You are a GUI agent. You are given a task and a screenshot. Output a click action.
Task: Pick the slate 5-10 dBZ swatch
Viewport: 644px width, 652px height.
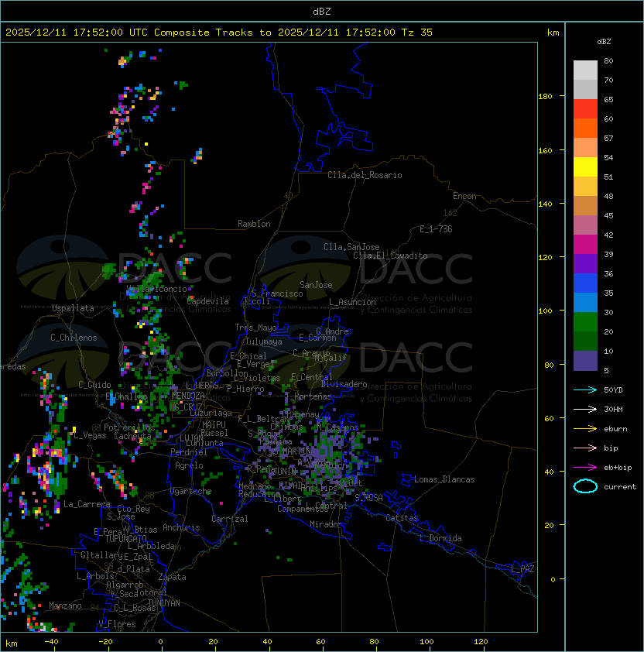585,361
